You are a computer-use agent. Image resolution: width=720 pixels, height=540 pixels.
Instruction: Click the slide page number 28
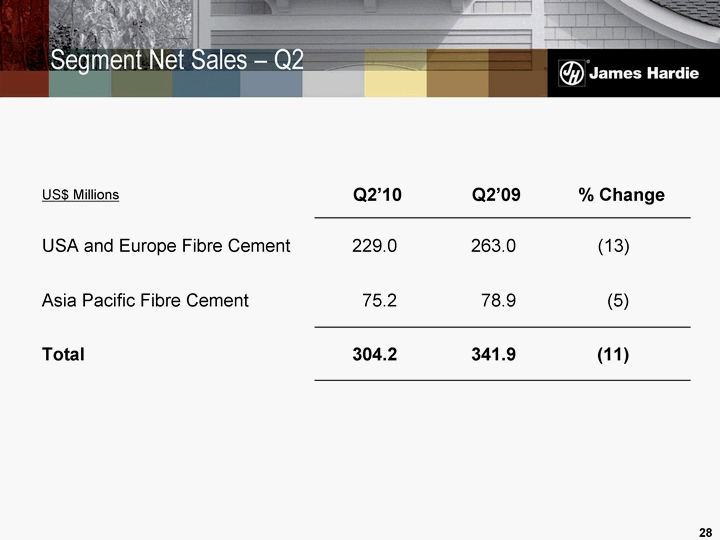coord(702,529)
